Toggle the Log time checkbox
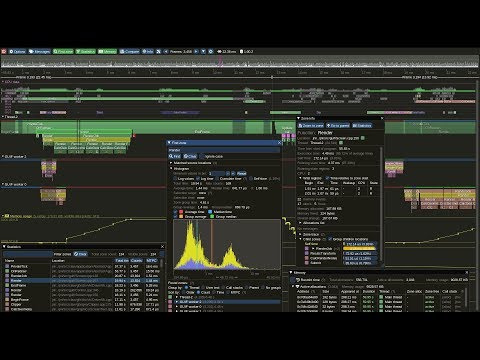This screenshot has height=360, width=480. [x=198, y=179]
